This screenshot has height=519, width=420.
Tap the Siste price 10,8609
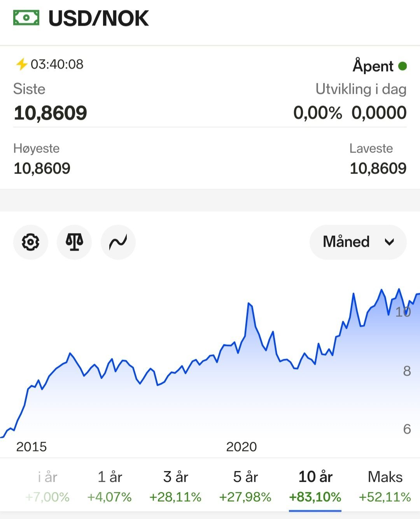pos(51,113)
